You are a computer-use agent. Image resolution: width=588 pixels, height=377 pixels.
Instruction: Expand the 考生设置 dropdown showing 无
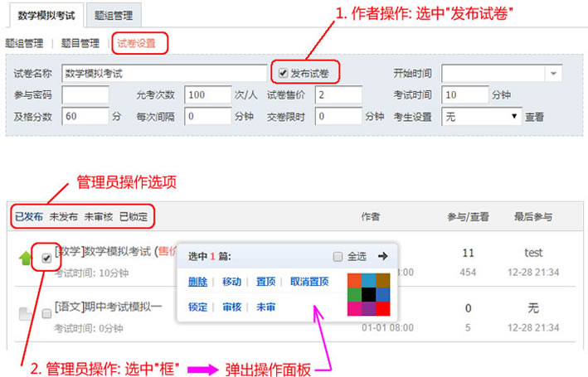coord(514,117)
